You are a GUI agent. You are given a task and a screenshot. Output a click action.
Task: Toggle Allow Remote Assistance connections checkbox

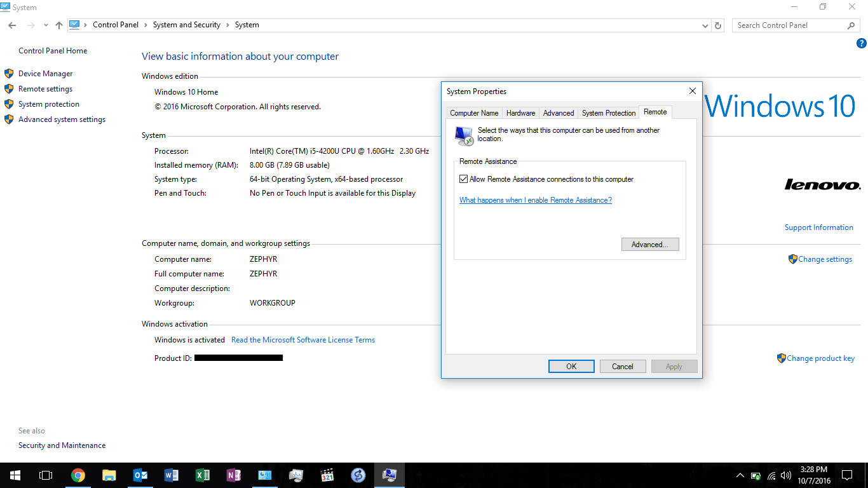(464, 179)
